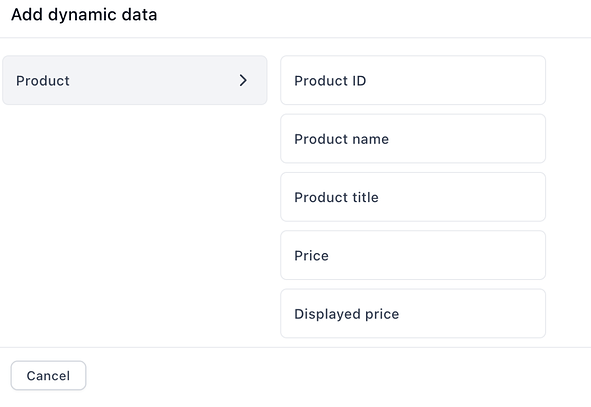Image resolution: width=591 pixels, height=407 pixels.
Task: Dismiss dialog with Cancel button
Action: (x=48, y=375)
